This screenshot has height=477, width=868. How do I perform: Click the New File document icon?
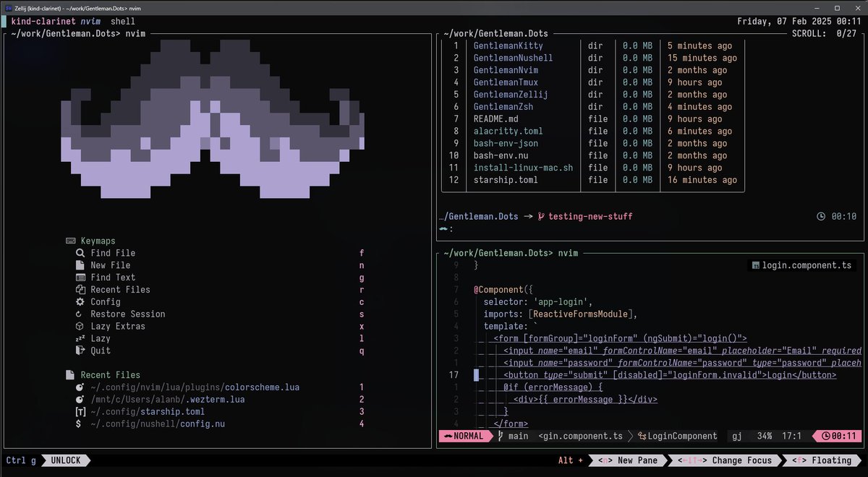click(x=80, y=265)
